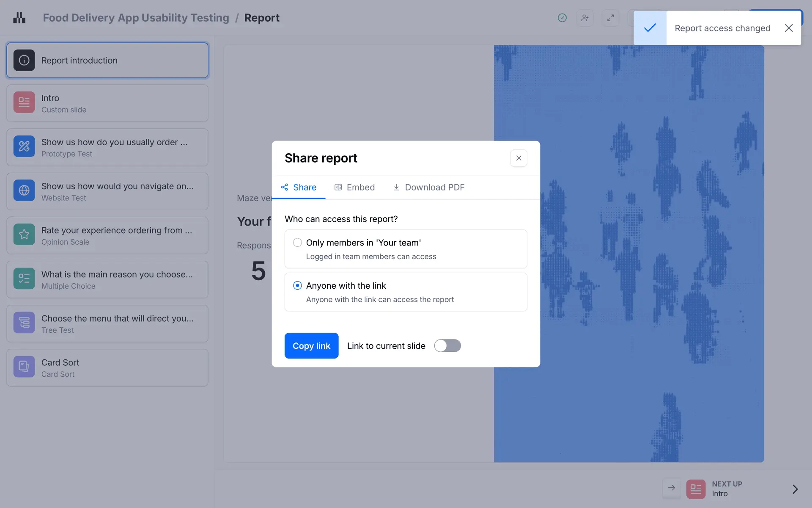Close the Share report dialog
This screenshot has height=508, width=812.
518,158
